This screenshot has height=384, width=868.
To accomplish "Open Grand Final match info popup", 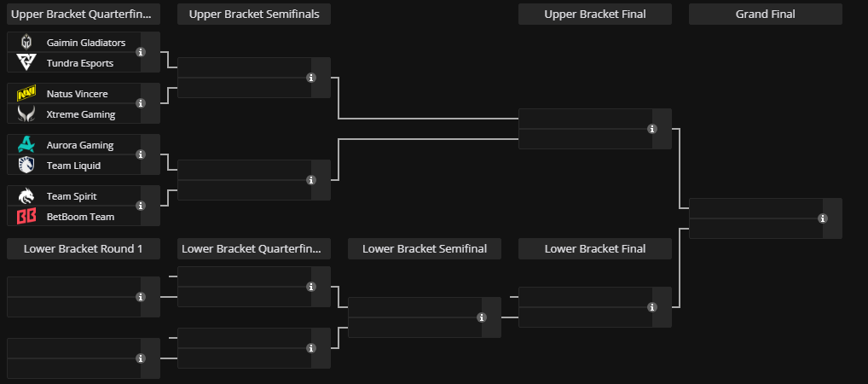I will point(823,218).
